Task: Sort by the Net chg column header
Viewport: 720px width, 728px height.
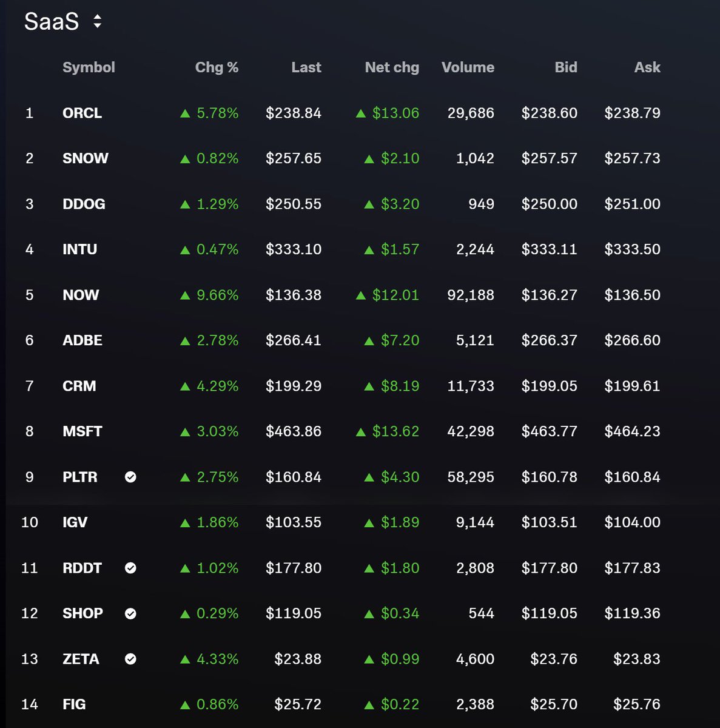Action: coord(392,67)
